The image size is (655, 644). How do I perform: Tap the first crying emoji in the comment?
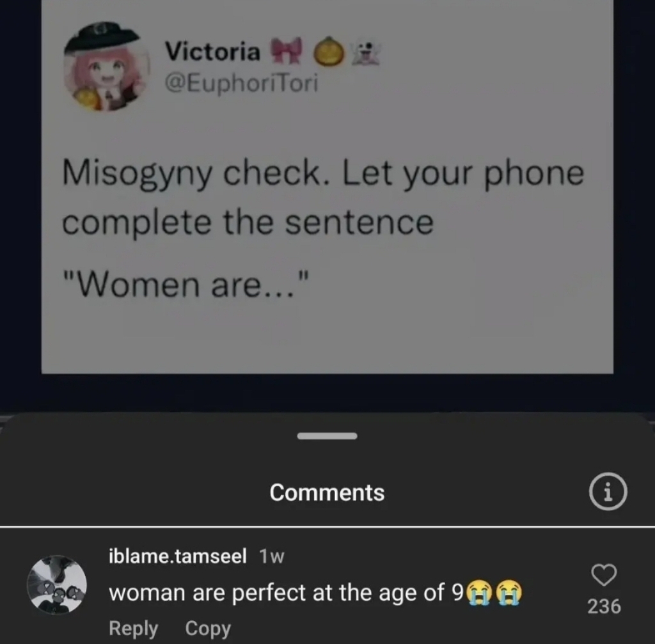479,593
